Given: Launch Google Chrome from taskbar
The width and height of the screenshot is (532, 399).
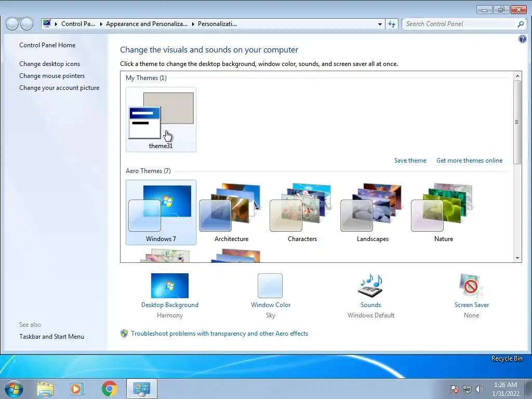Looking at the screenshot, I should (109, 389).
